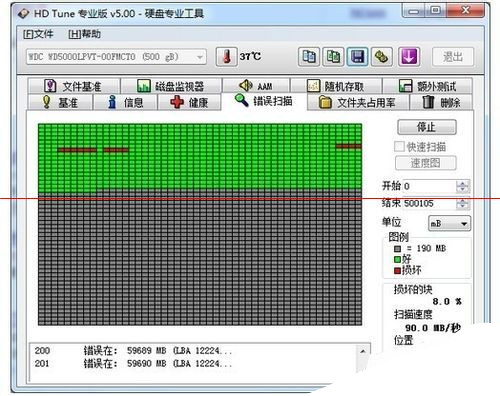
Task: Click the copy info to clipboard icon
Action: [309, 57]
